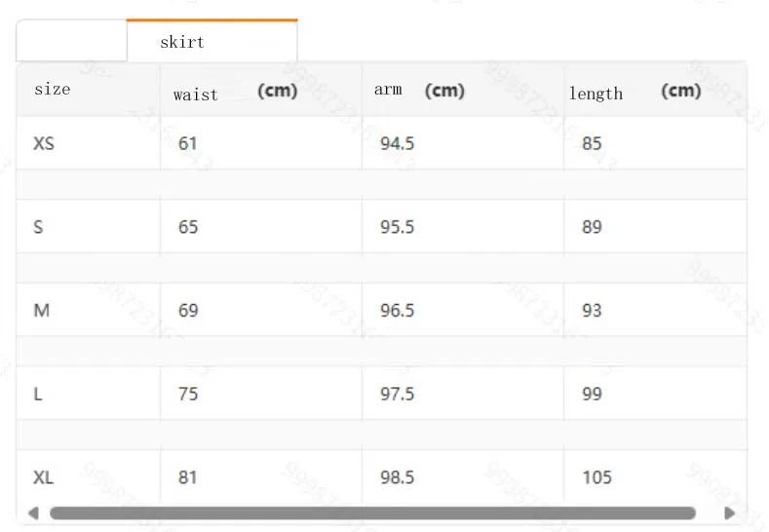
Task: Click the right scroll arrow
Action: 729,513
